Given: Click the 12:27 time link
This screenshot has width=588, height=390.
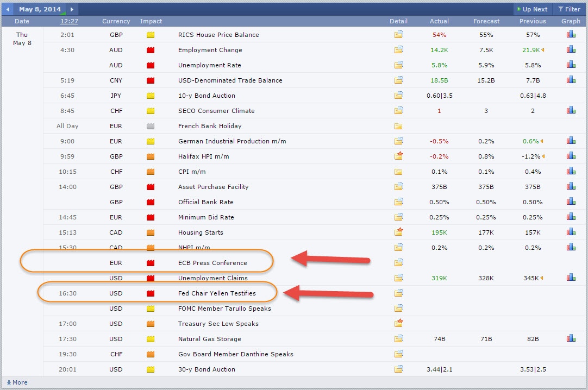Looking at the screenshot, I should click(x=69, y=21).
